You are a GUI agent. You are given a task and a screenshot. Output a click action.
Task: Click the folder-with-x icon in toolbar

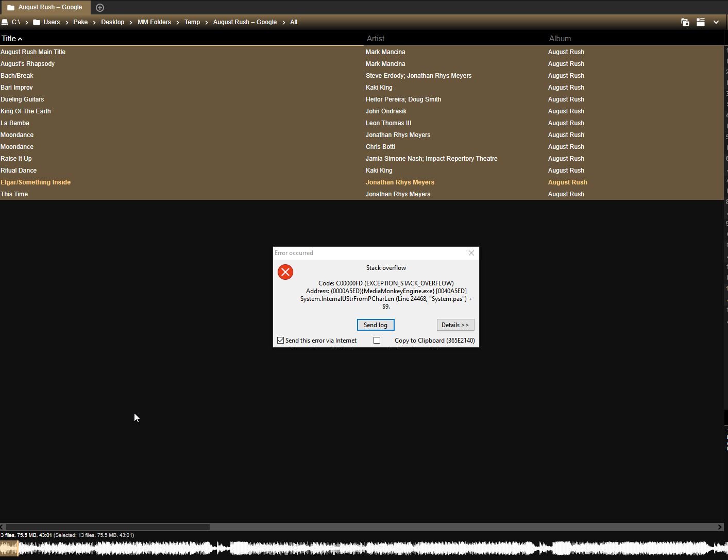[x=685, y=22]
